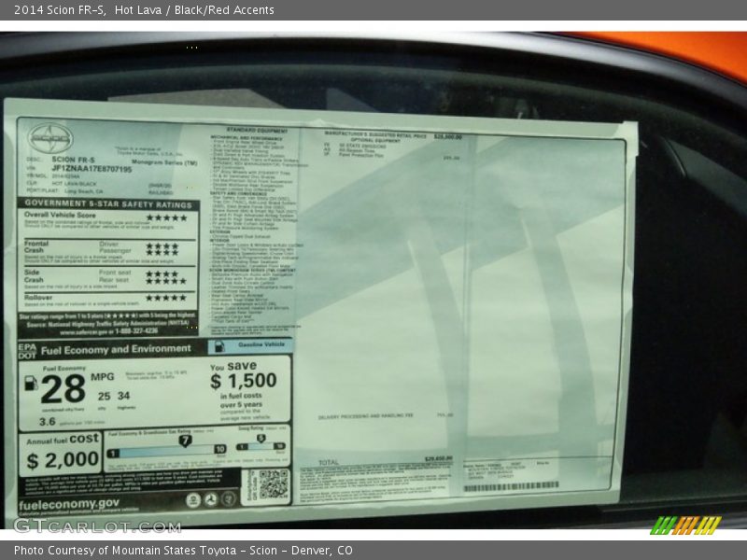
Task: Select the VIN 'JF1ZNAA17E8707195'
Action: pos(92,169)
